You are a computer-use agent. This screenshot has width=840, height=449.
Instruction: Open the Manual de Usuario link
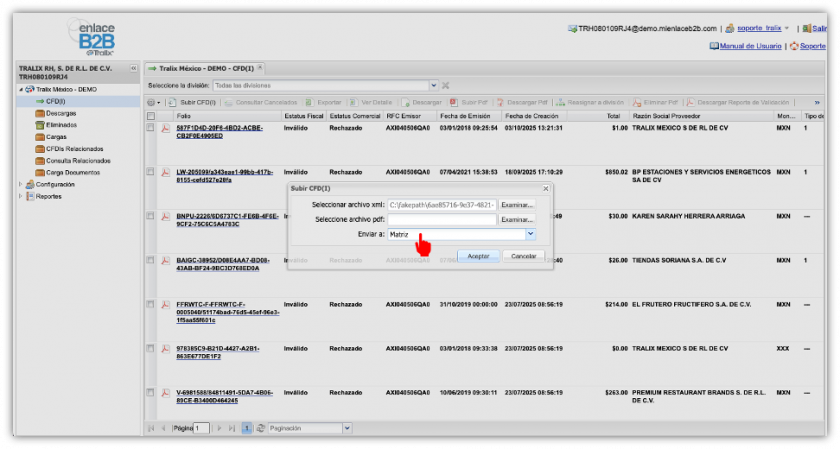[x=750, y=46]
